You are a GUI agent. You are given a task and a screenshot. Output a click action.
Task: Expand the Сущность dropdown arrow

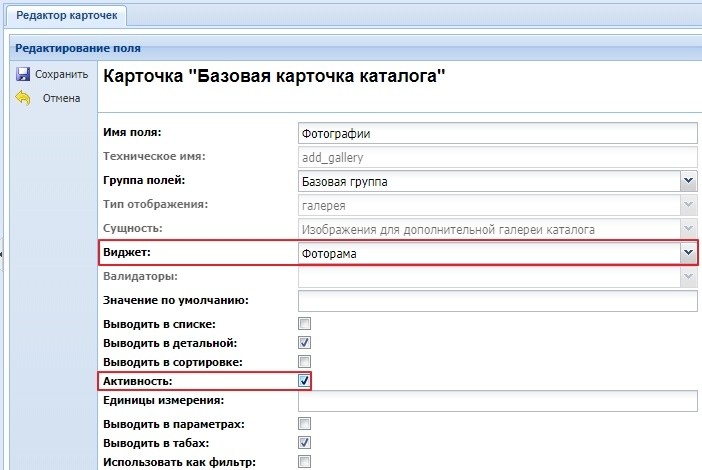click(x=688, y=229)
